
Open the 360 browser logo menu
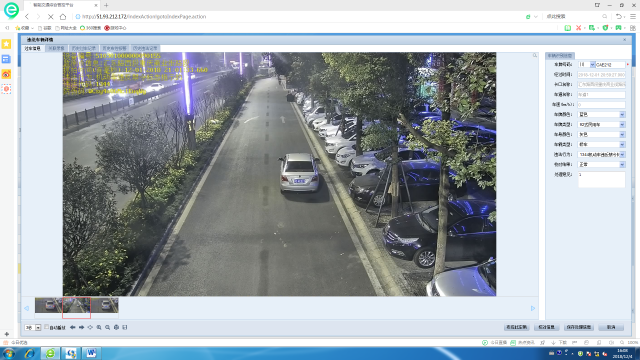(11, 10)
